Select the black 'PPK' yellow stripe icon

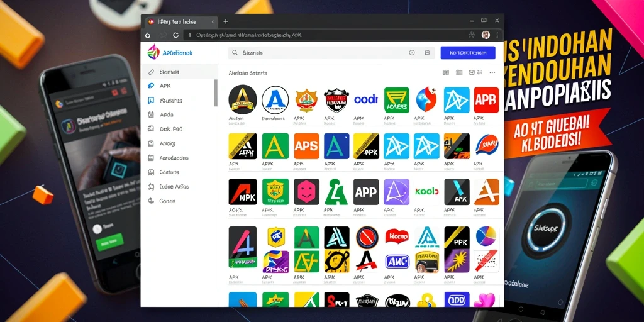point(457,237)
